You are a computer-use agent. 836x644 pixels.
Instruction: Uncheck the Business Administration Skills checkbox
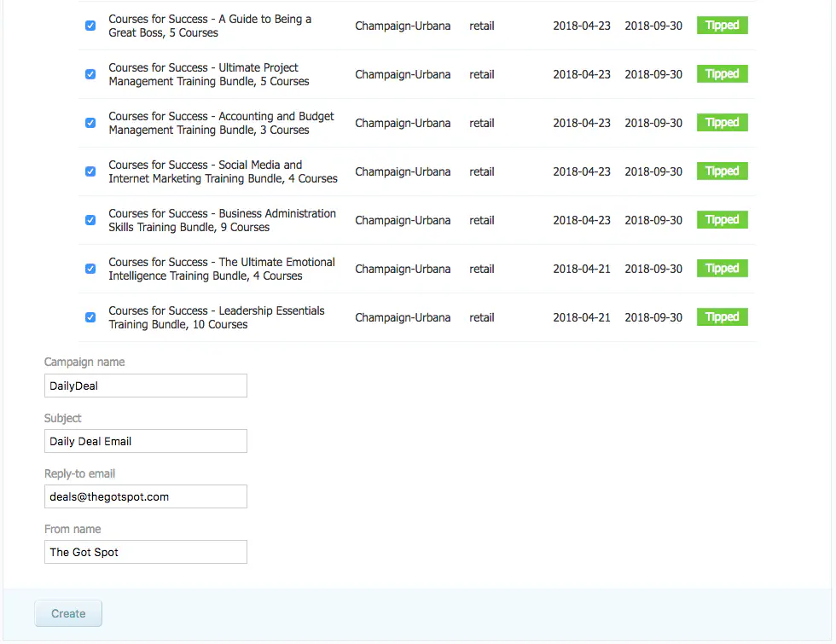click(90, 219)
